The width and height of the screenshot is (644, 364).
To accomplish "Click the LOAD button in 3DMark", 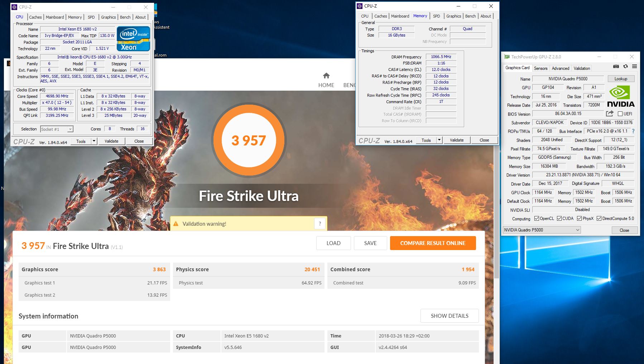I will (333, 243).
